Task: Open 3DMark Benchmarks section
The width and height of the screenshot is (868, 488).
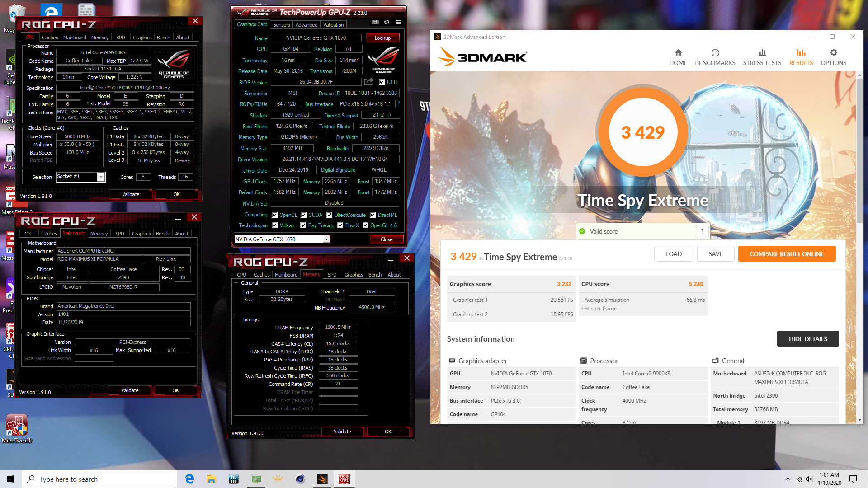Action: (x=715, y=57)
